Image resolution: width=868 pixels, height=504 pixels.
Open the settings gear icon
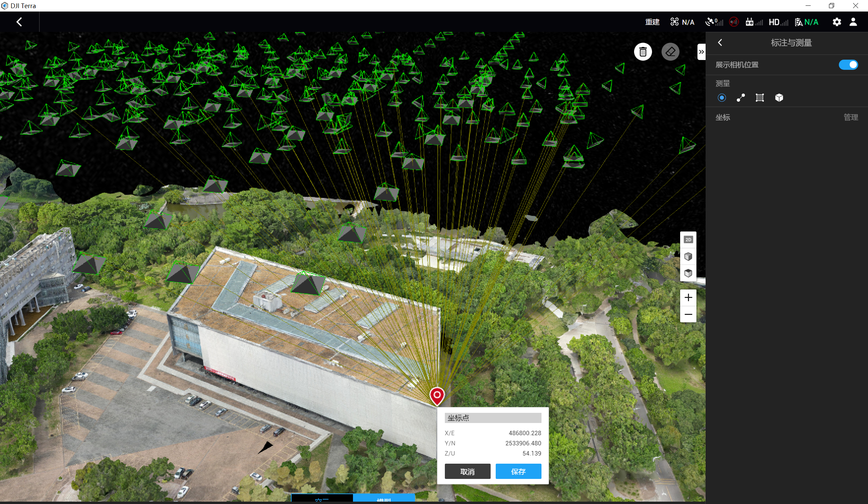[837, 22]
